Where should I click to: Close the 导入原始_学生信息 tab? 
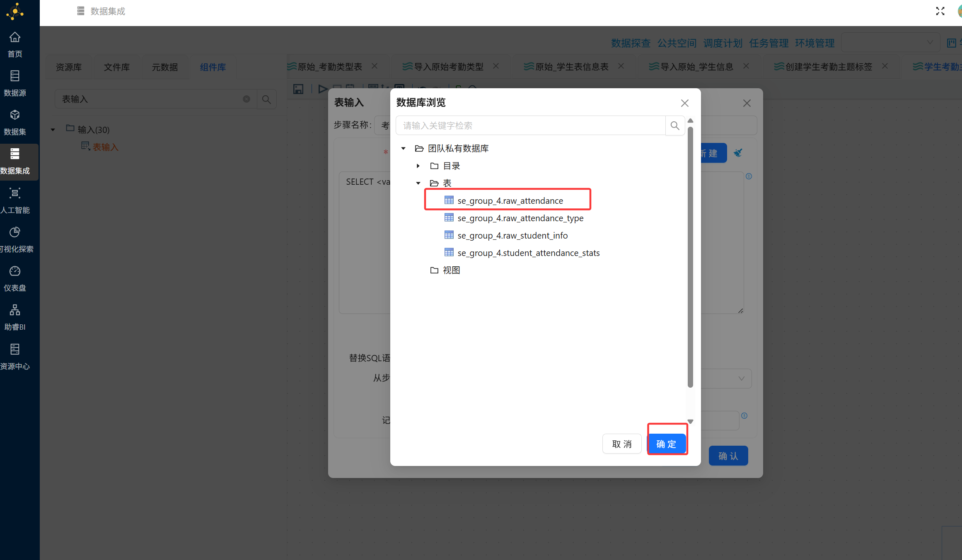746,66
